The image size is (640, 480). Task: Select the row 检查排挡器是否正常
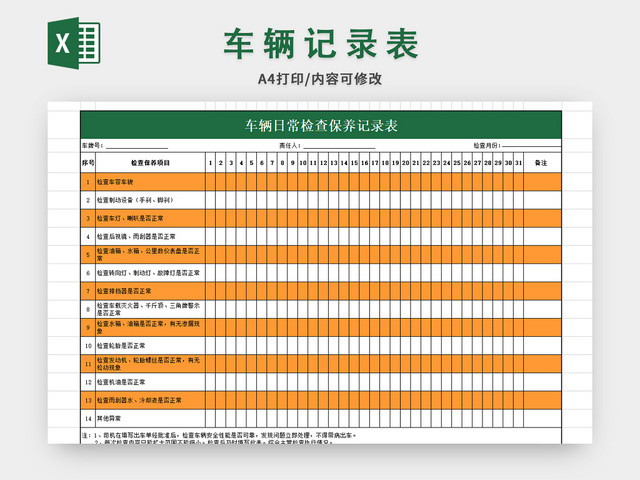point(321,291)
